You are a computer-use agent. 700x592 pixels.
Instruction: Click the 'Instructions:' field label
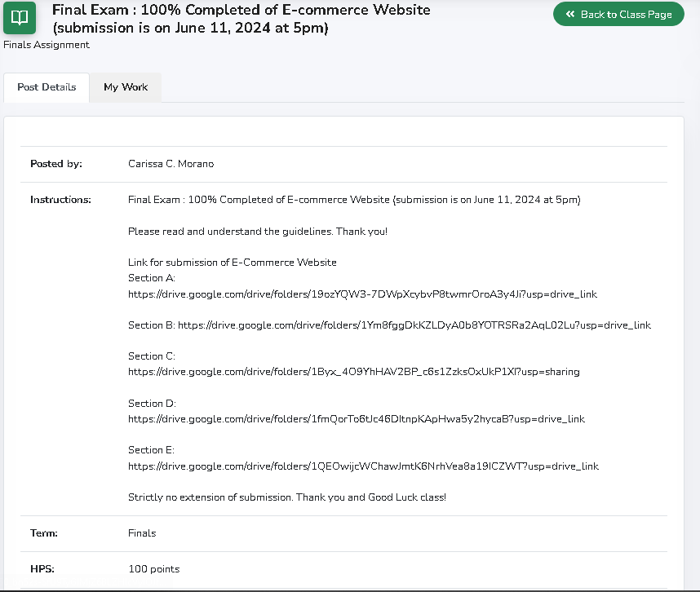tap(60, 200)
